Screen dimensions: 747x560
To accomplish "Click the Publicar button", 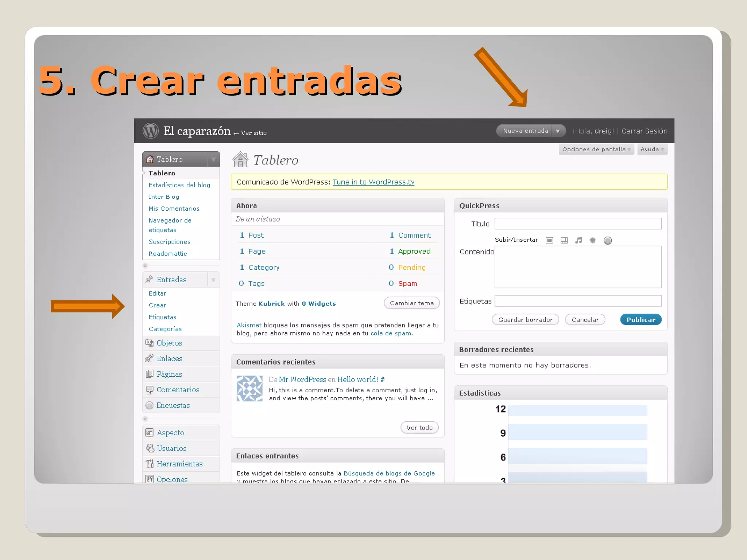I will click(641, 320).
